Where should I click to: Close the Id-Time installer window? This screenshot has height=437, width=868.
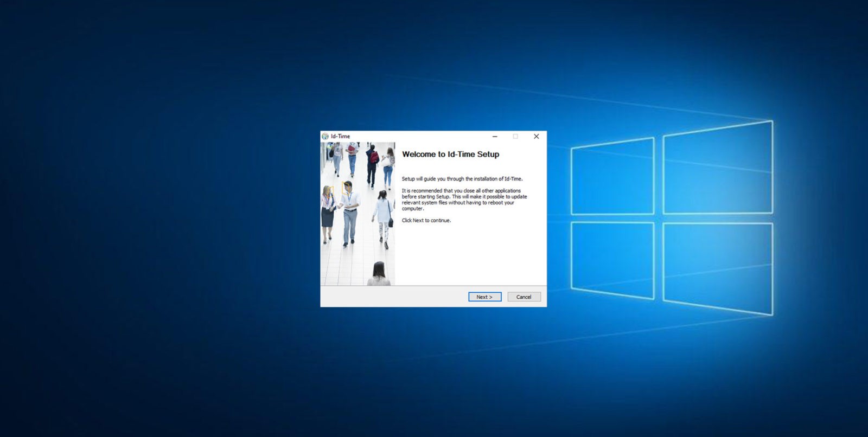(536, 137)
